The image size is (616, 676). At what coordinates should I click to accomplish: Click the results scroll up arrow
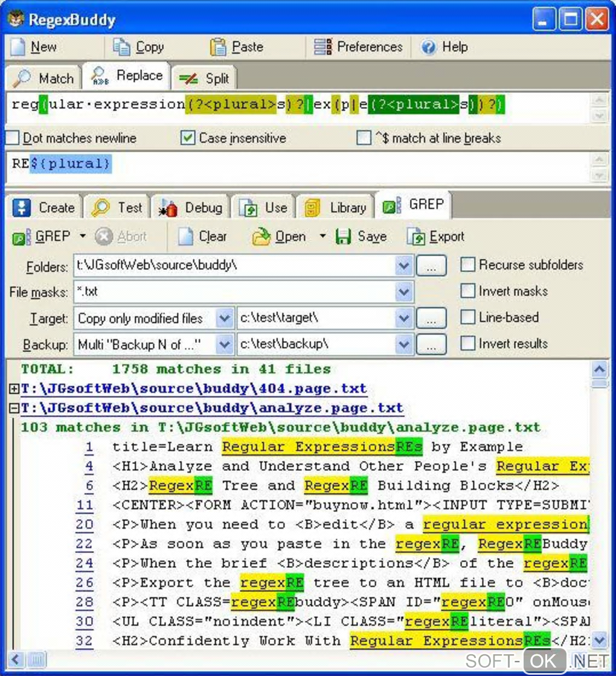coord(600,369)
